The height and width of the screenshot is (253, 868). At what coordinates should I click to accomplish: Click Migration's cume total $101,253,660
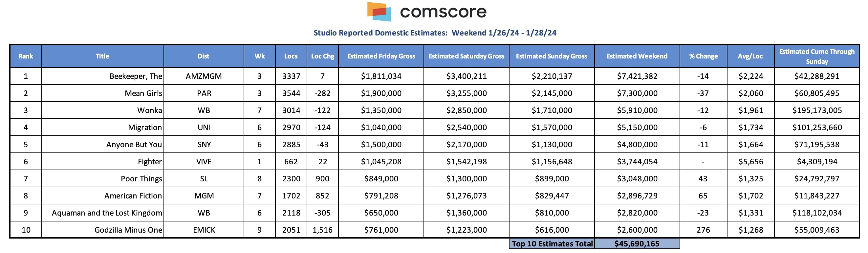pos(817,127)
